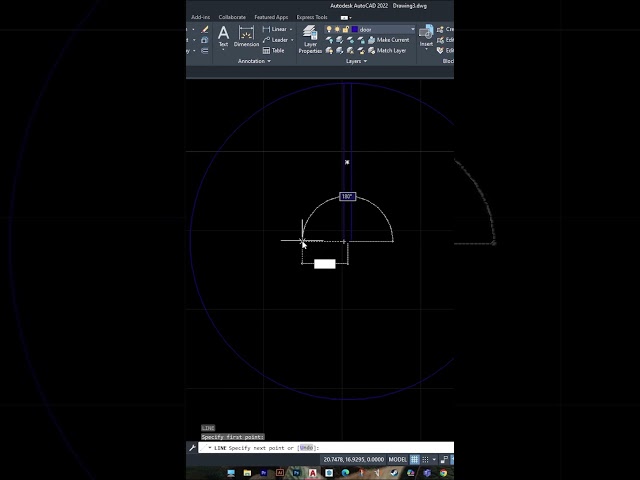Open recent commands dropdown in command line
Screen dimensions: 640x480
pos(210,448)
